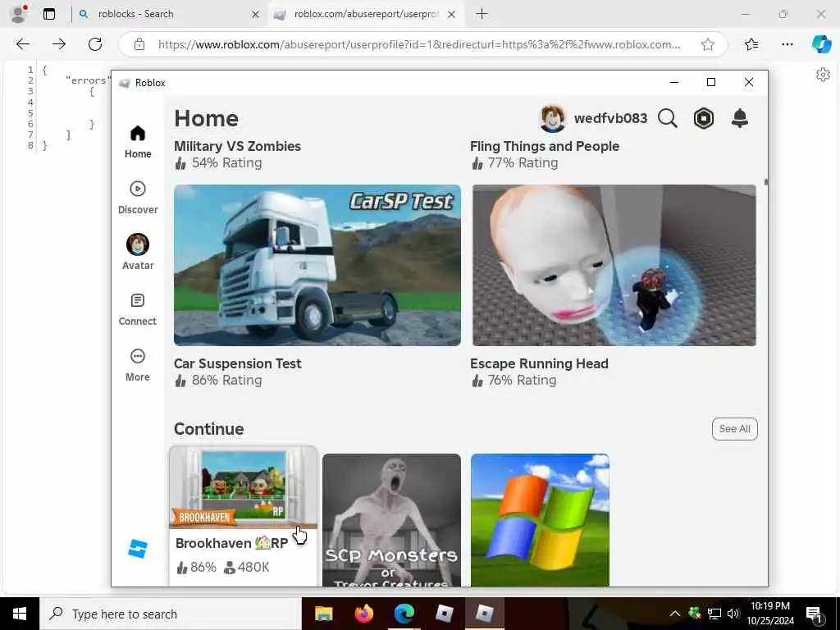Go forward in the Edge browser

[59, 44]
